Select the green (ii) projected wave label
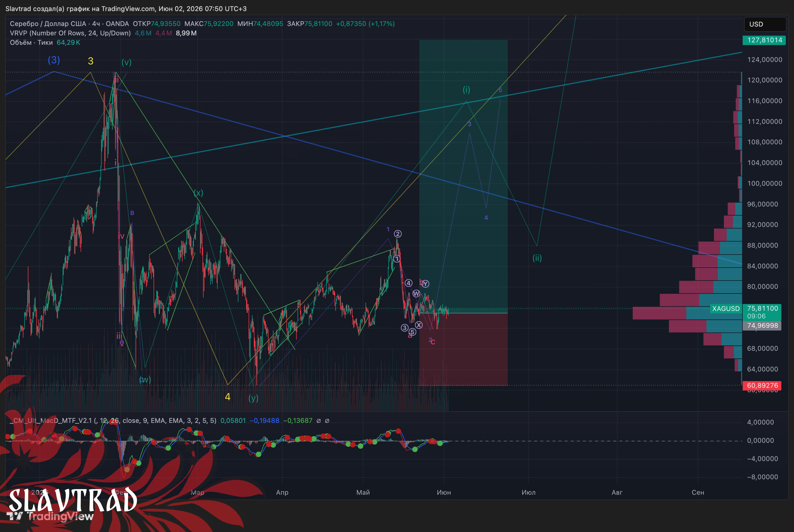794x532 pixels. click(537, 258)
